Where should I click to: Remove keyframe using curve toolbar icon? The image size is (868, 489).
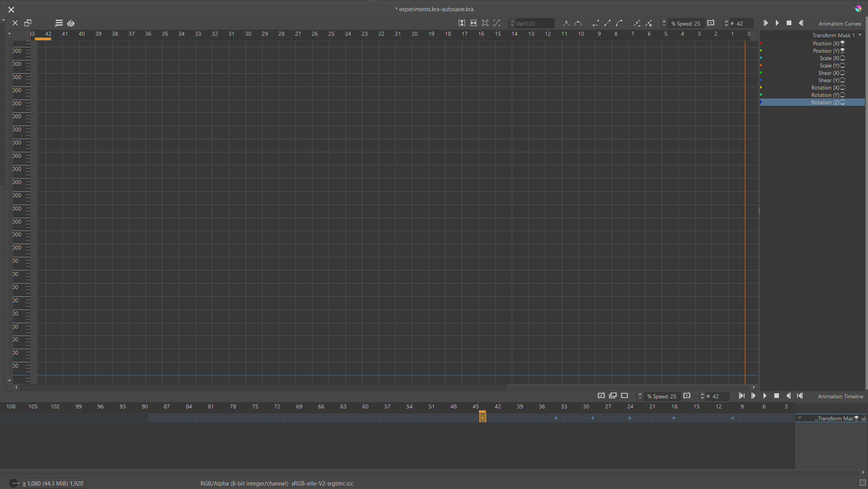pos(636,23)
